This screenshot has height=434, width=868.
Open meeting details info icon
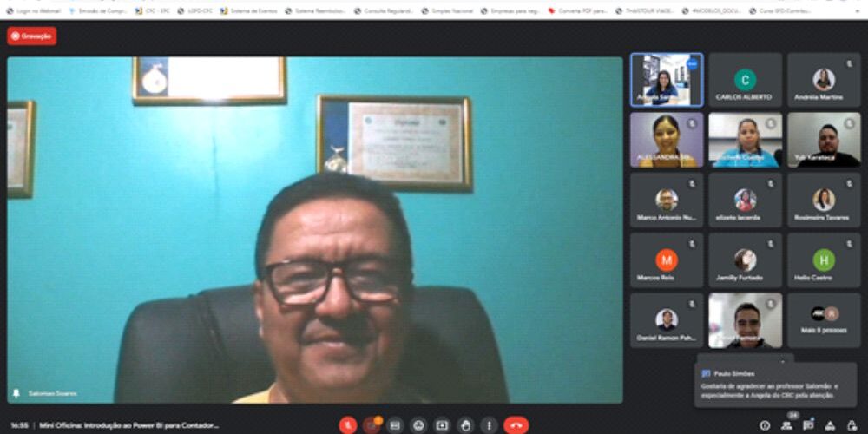coord(765,425)
